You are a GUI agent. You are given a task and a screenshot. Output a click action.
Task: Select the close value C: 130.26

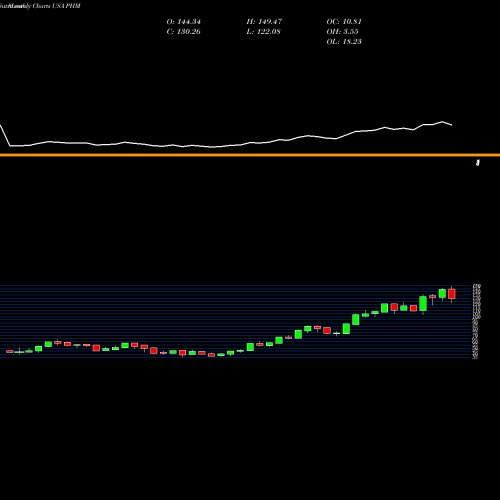point(184,32)
